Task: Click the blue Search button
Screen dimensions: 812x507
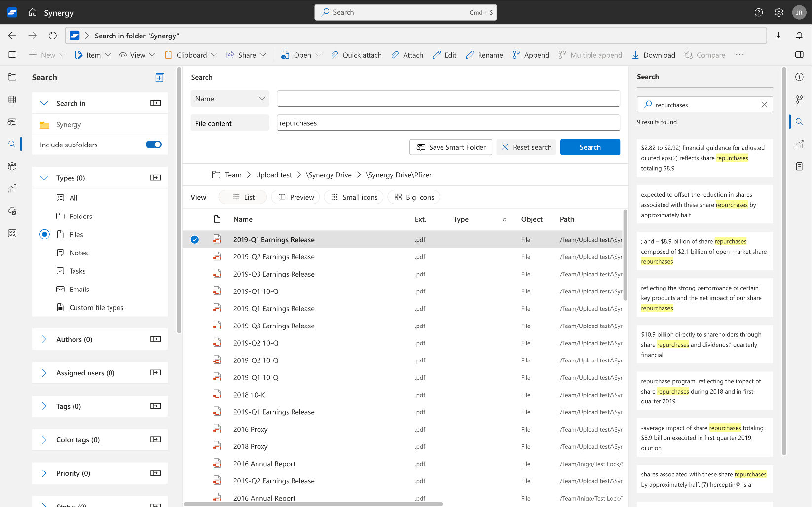Action: coord(590,147)
